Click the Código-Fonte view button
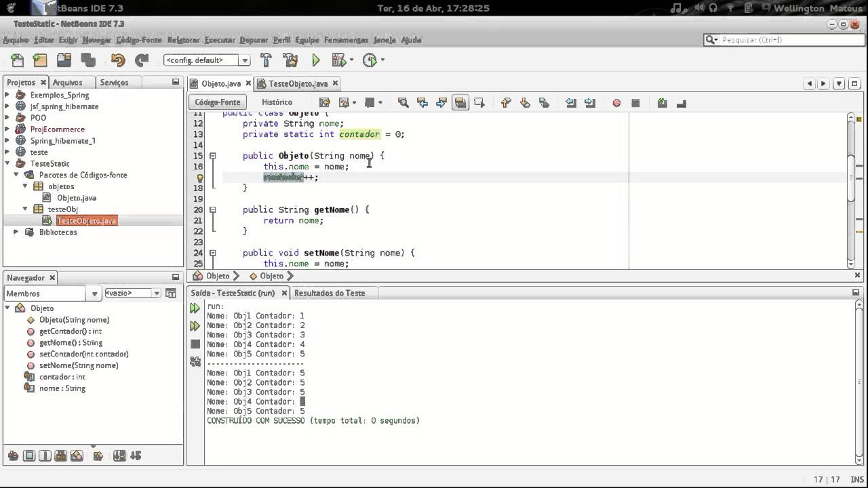868x488 pixels. tap(217, 102)
